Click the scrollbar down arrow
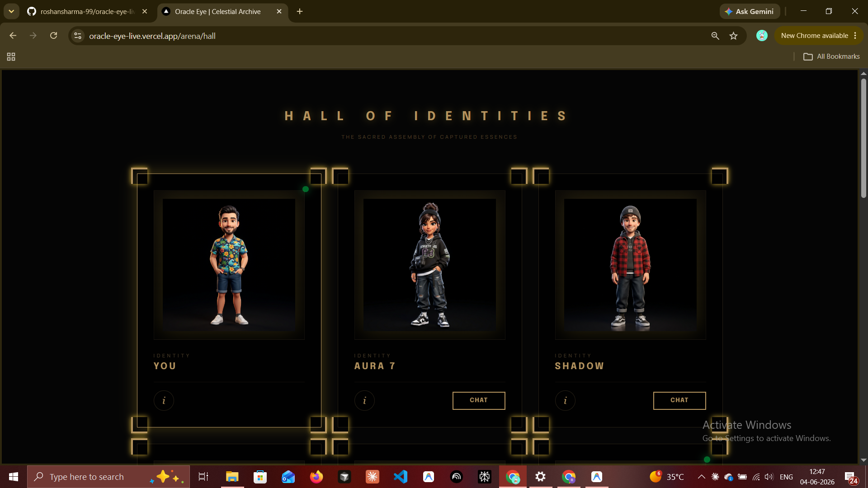Screen dimensions: 868x488 coord(863,460)
